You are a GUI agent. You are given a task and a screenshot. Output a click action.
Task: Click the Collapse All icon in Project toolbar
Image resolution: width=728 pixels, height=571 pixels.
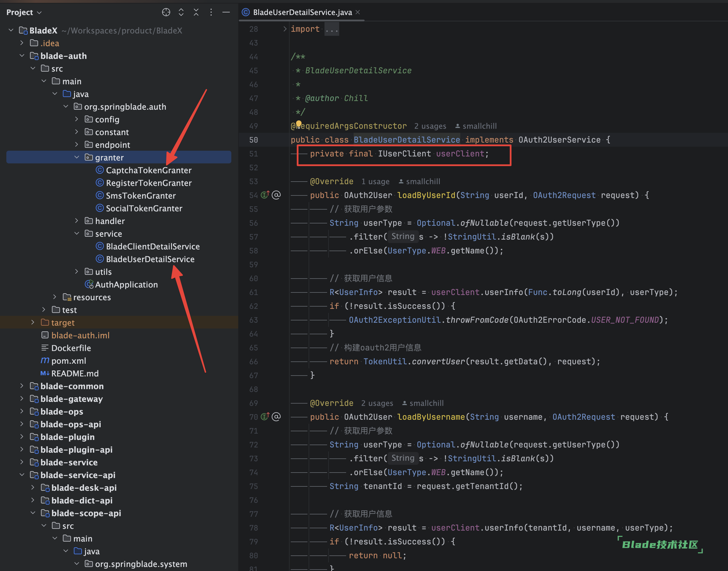click(196, 12)
